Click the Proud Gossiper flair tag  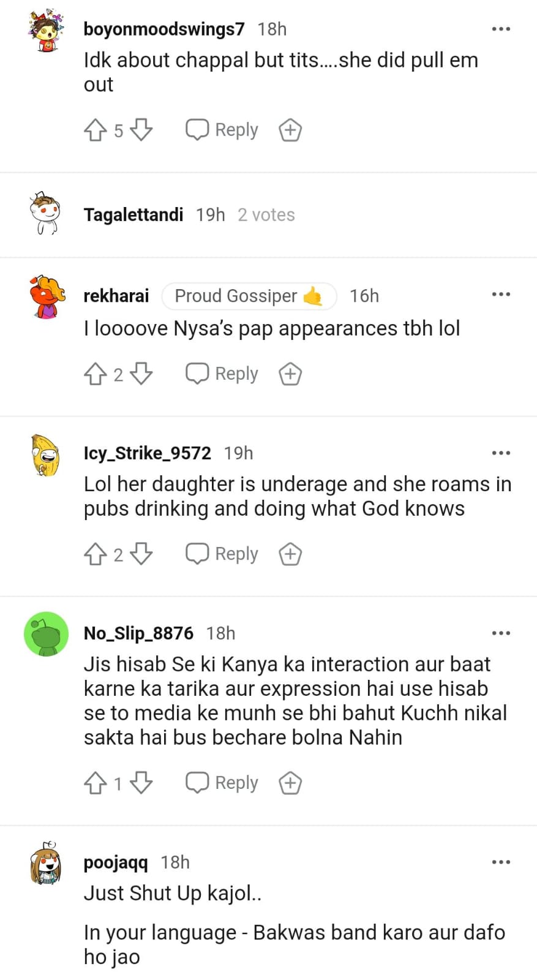click(249, 296)
